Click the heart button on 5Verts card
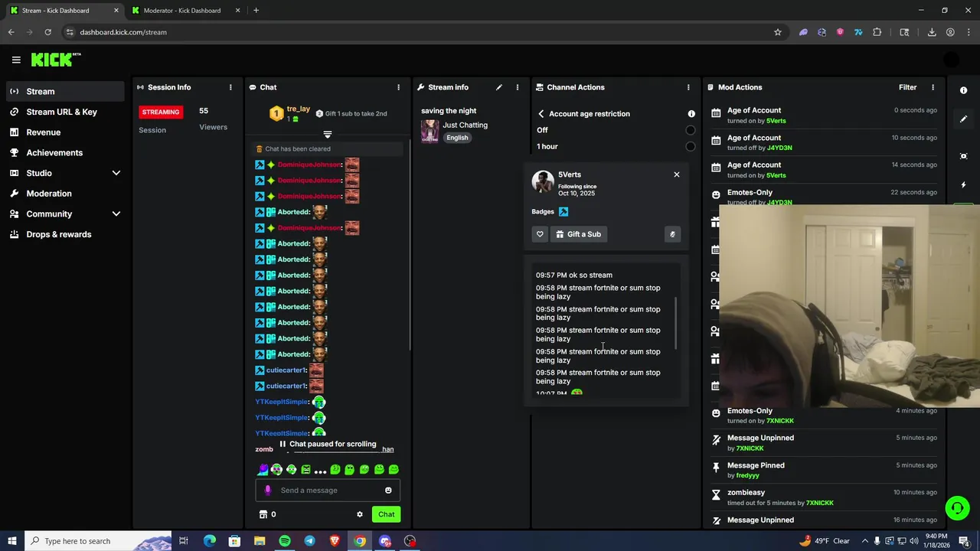Screen dimensions: 980x551 point(540,234)
